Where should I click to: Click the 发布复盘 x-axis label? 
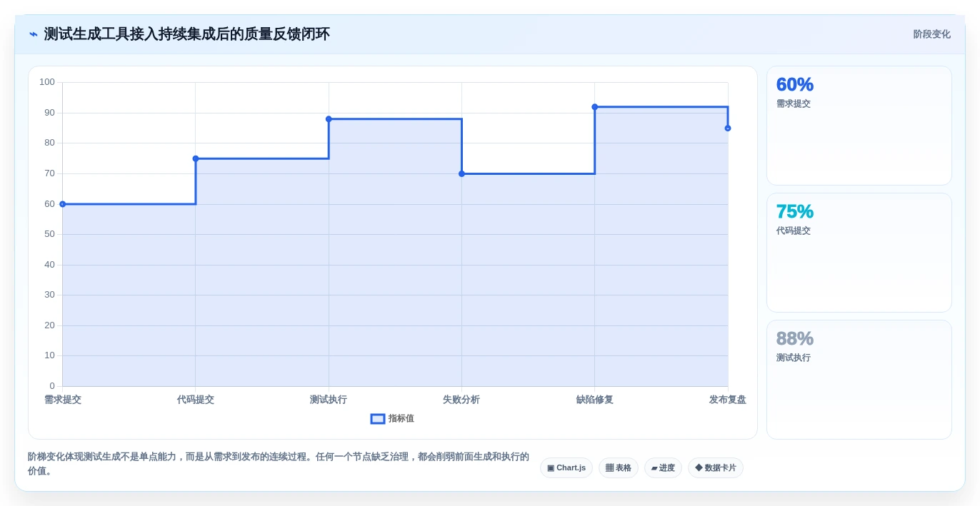pyautogui.click(x=728, y=400)
